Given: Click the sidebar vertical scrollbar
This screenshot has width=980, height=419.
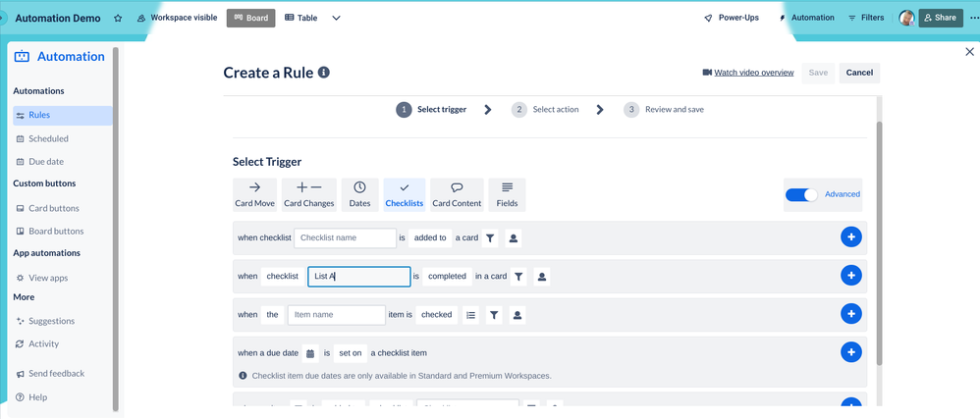Looking at the screenshot, I should point(115,228).
